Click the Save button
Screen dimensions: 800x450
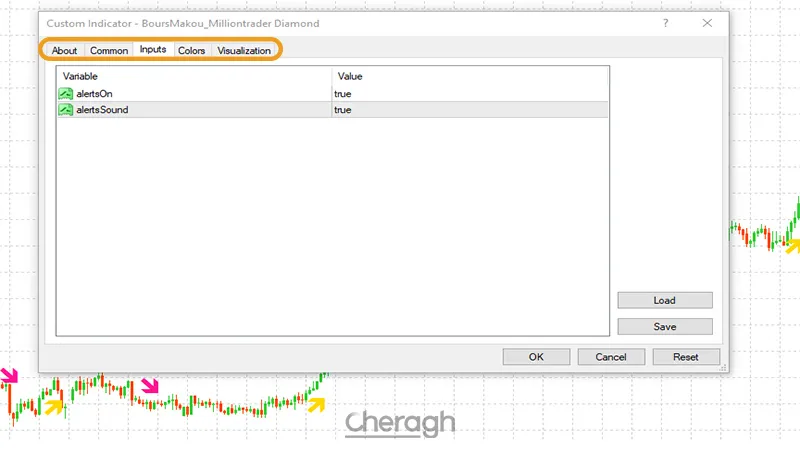(x=664, y=326)
